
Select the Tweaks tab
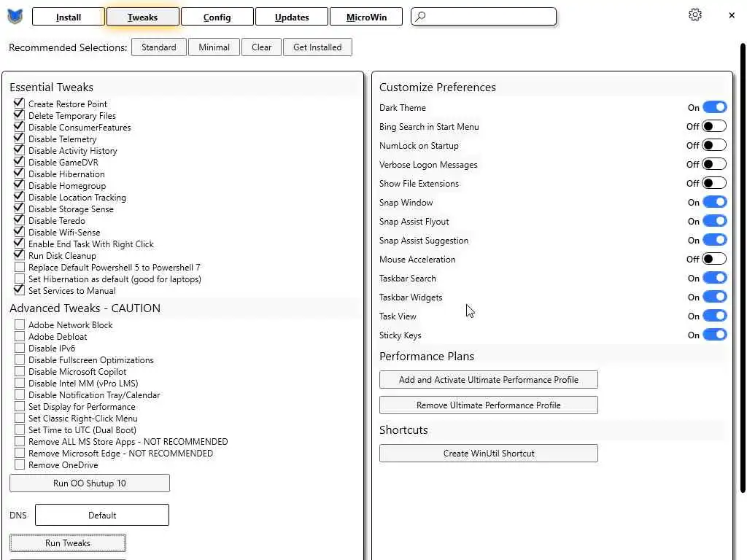tap(142, 17)
